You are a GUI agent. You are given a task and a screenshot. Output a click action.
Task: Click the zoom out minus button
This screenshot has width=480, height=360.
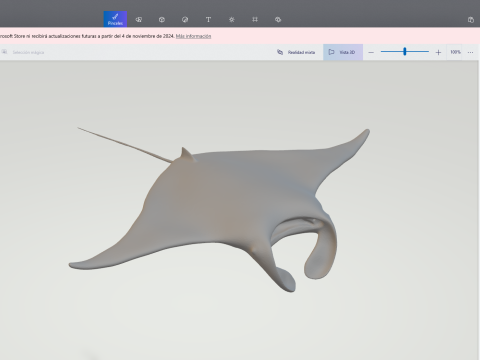tap(371, 52)
